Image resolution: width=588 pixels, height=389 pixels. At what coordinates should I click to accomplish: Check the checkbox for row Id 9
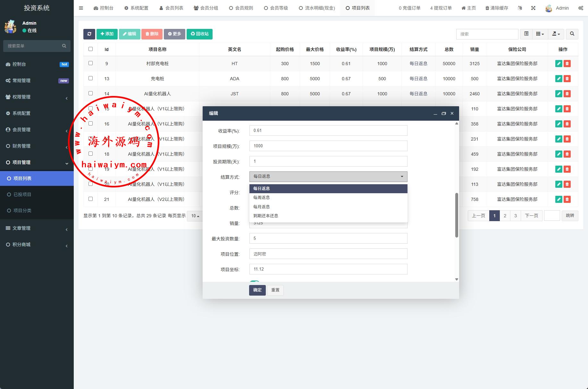tap(90, 63)
